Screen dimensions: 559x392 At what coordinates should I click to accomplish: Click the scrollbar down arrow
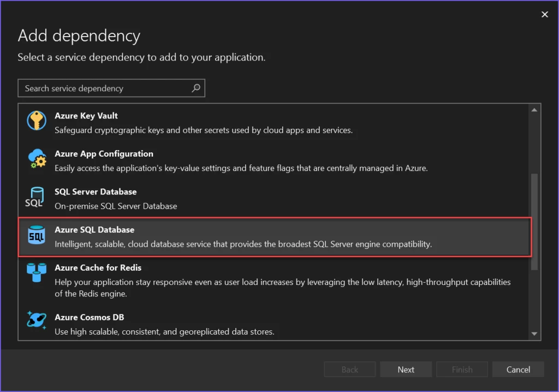[x=534, y=334]
